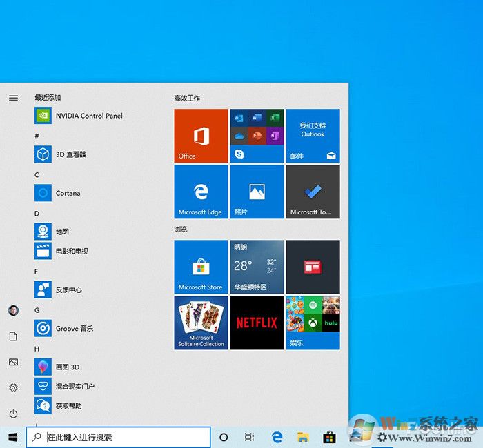The height and width of the screenshot is (448, 483).
Task: Click the taskbar search input box
Action: 124,437
